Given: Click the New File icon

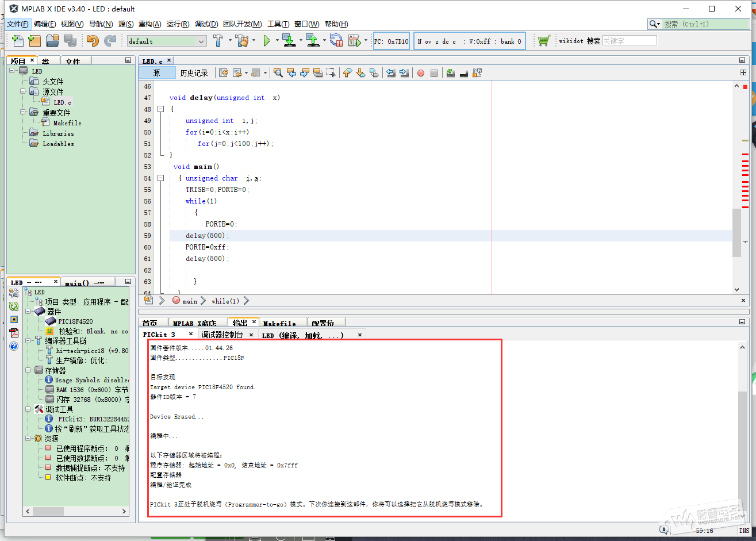Looking at the screenshot, I should coord(18,41).
